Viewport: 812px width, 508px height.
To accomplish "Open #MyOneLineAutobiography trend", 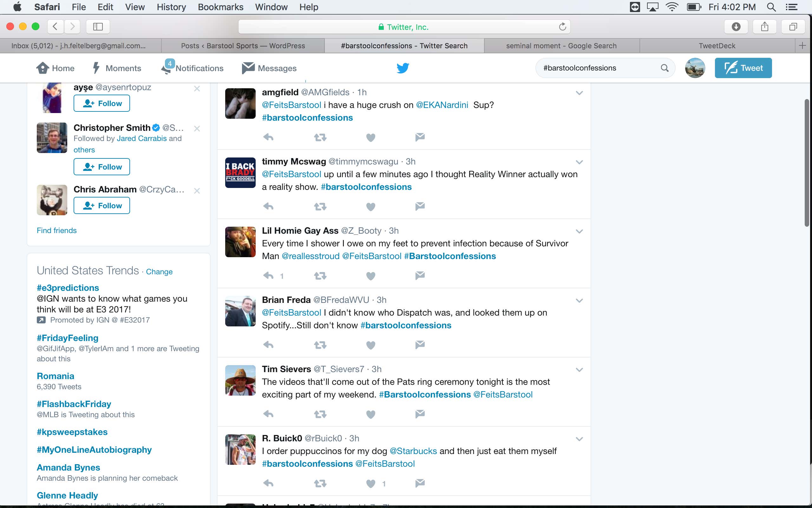I will point(94,450).
